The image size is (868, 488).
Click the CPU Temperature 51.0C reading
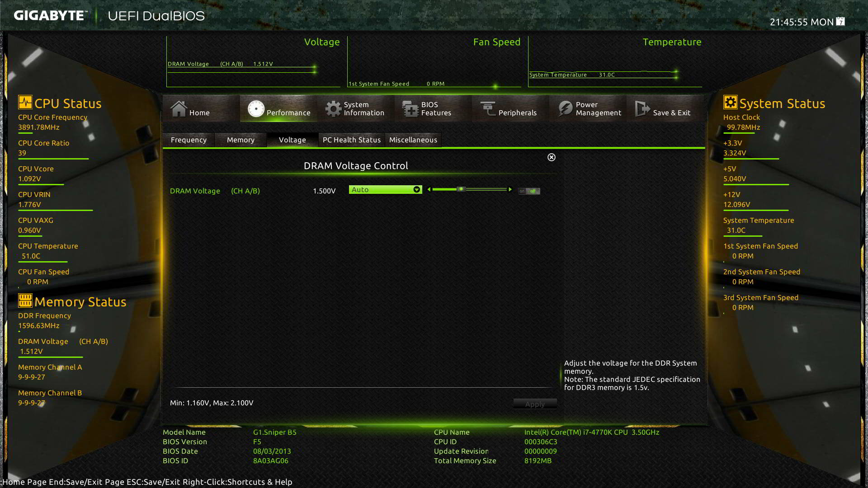(31, 256)
